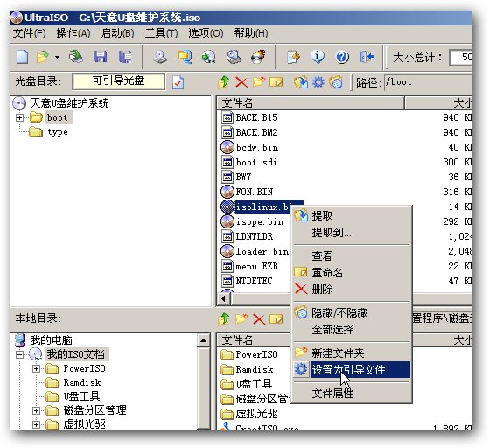This screenshot has width=489, height=448.
Task: Open the 操作(A) menu
Action: click(x=73, y=33)
